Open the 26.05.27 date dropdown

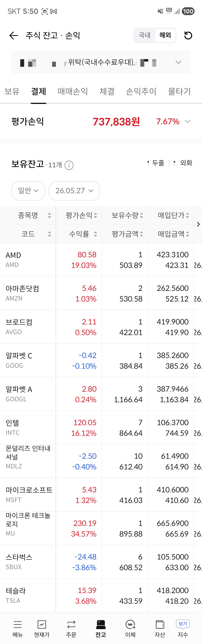(x=74, y=191)
